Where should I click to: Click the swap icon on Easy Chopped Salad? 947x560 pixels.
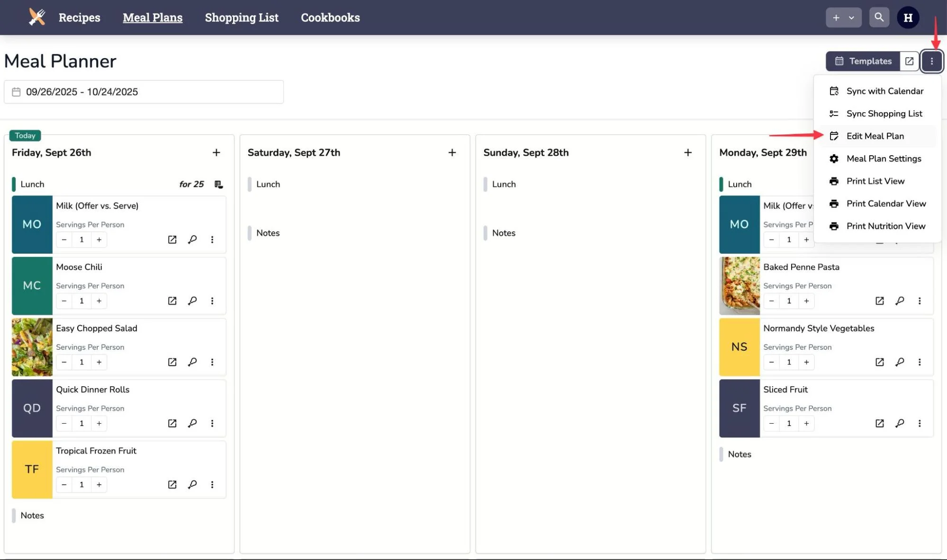click(x=192, y=362)
